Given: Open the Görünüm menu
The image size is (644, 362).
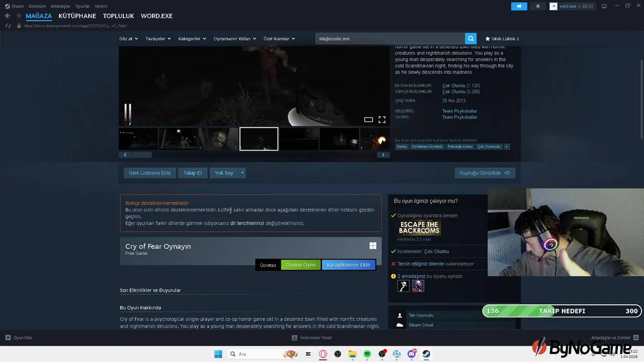Looking at the screenshot, I should tap(37, 6).
